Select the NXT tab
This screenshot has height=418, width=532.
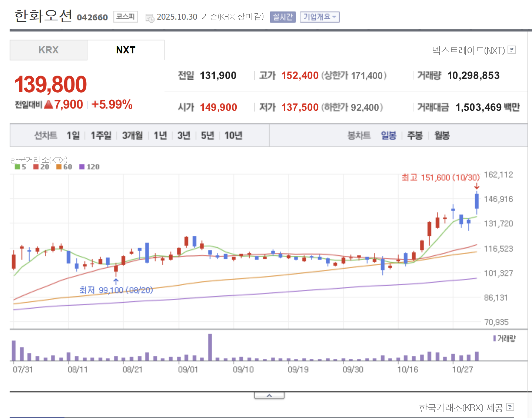[126, 50]
